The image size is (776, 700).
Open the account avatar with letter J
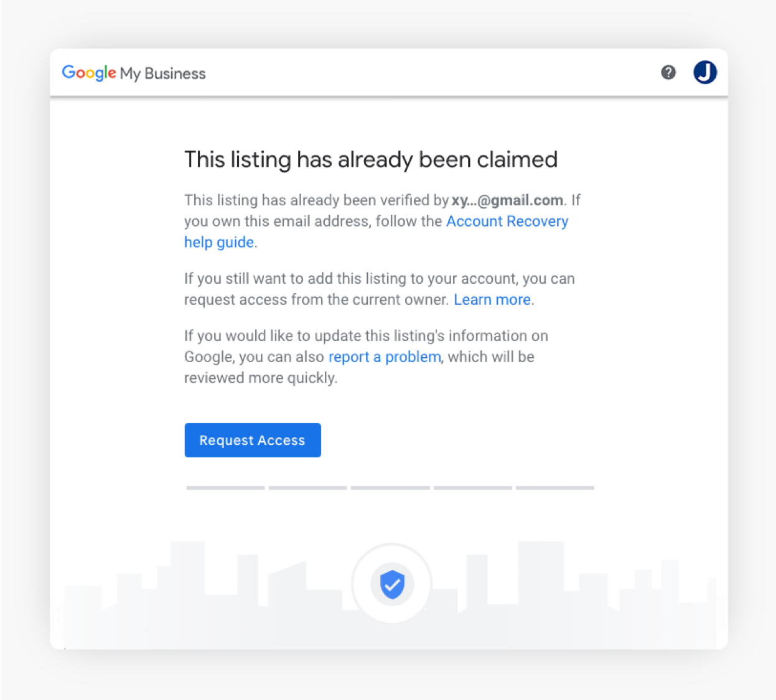coord(705,73)
